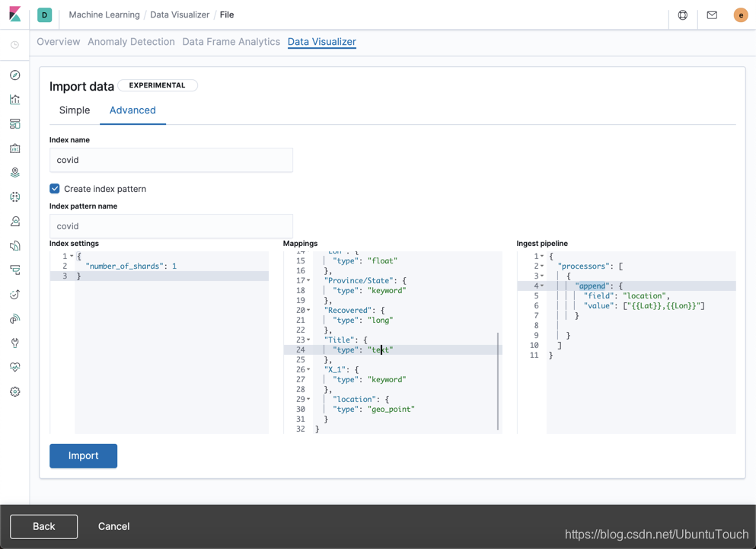Open Management gear icon in sidebar

tap(15, 391)
